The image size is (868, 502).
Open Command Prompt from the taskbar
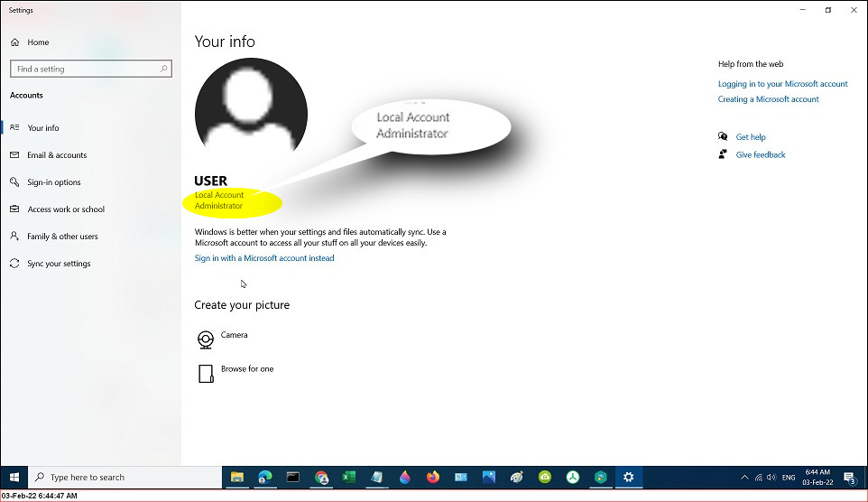(293, 477)
